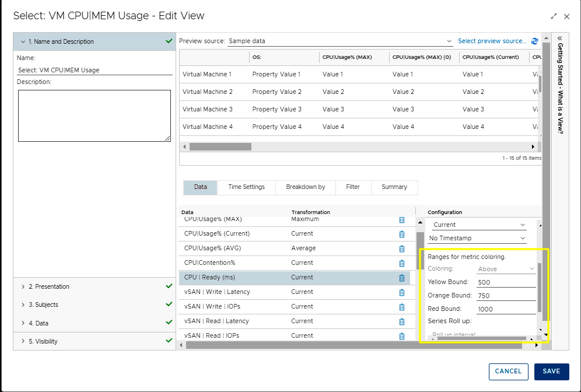581x392 pixels.
Task: Switch to the Time Settings tab
Action: click(246, 187)
